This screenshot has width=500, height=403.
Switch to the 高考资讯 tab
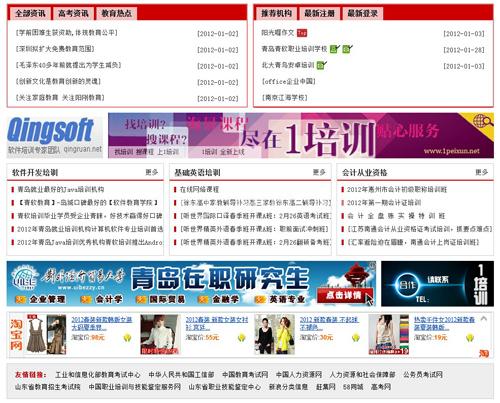coord(73,13)
